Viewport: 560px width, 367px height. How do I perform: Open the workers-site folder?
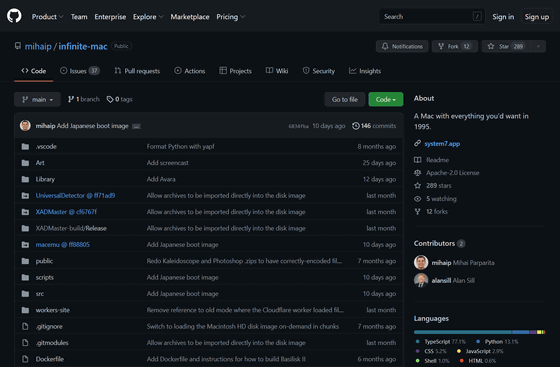(x=52, y=310)
